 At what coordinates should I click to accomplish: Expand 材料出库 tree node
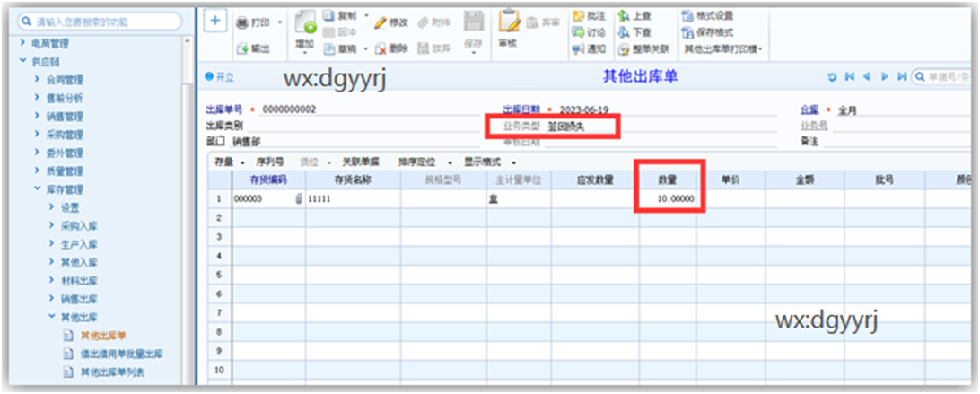tap(52, 280)
